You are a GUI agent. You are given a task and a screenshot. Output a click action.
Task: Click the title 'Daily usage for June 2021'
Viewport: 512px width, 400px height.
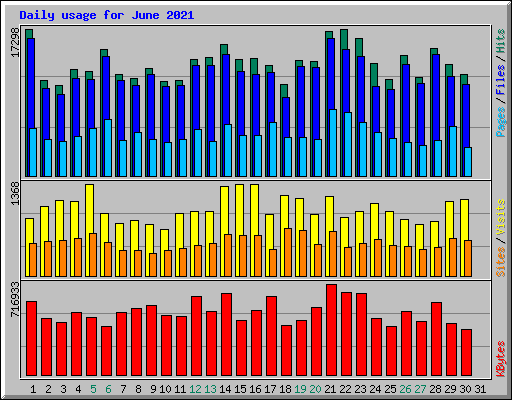[107, 15]
